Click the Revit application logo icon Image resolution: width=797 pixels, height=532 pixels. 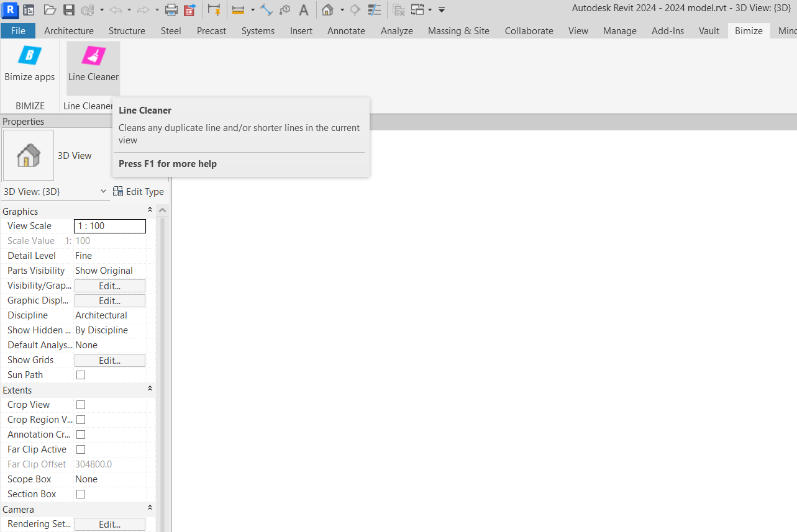click(9, 9)
